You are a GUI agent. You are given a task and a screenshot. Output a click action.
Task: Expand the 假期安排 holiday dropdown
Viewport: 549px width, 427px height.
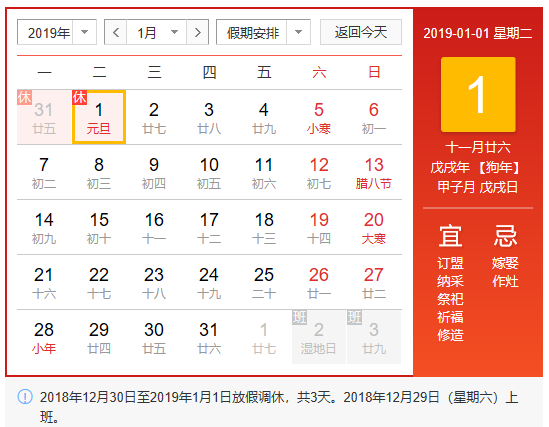263,33
